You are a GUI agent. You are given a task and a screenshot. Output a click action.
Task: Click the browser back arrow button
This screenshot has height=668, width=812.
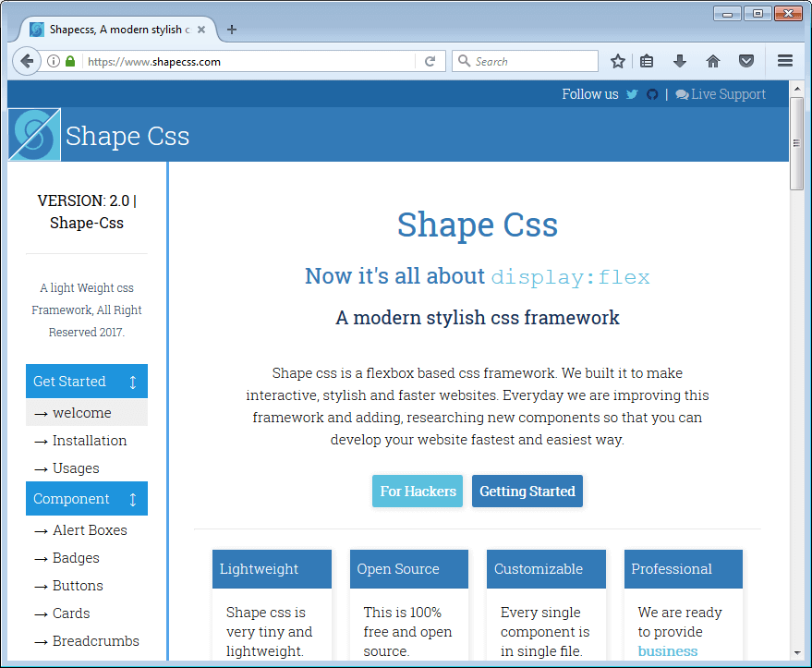tap(27, 61)
